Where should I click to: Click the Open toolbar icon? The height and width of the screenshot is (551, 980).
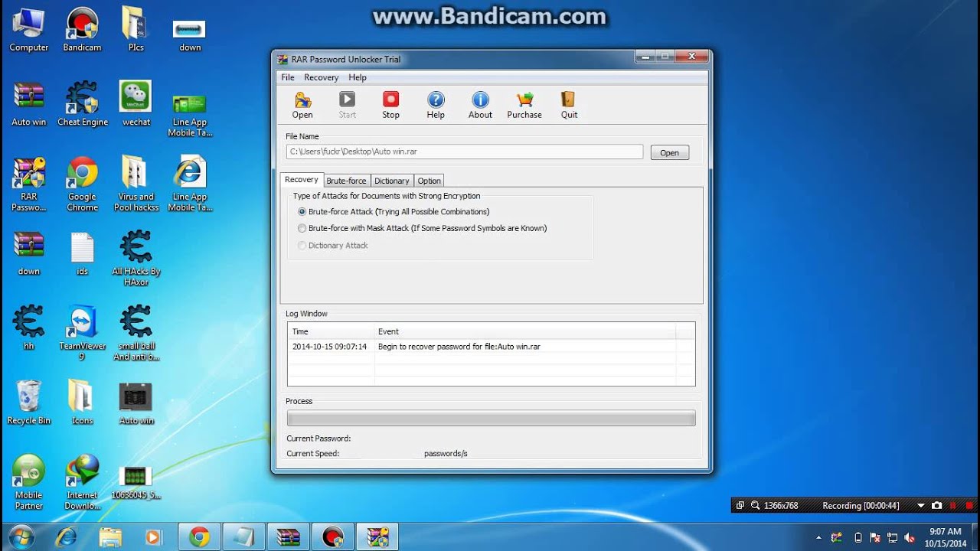pos(302,105)
